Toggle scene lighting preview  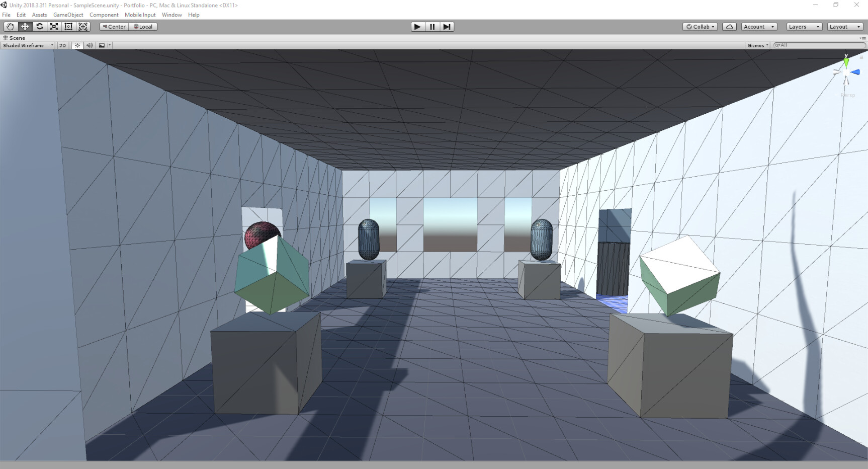[77, 45]
